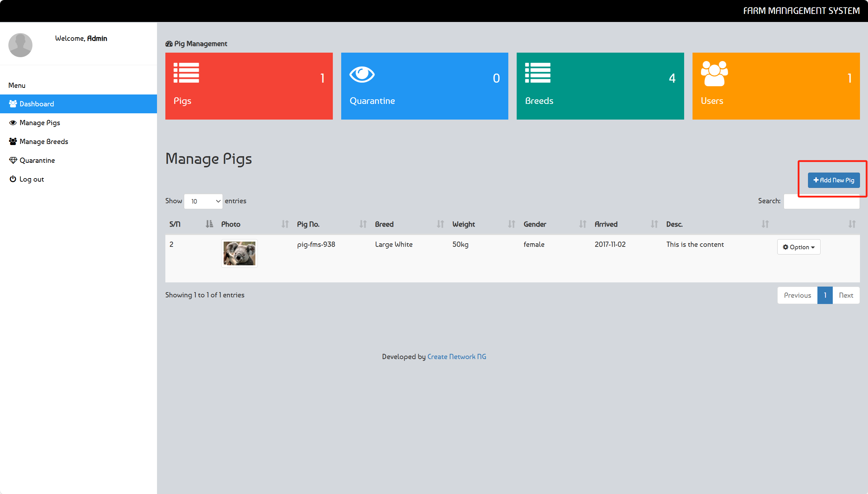The width and height of the screenshot is (868, 494).
Task: Click the sort arrows of last column
Action: [852, 224]
